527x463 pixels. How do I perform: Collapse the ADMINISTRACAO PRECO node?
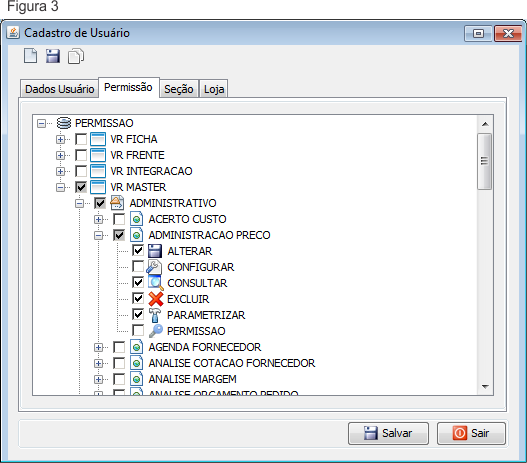click(x=98, y=235)
